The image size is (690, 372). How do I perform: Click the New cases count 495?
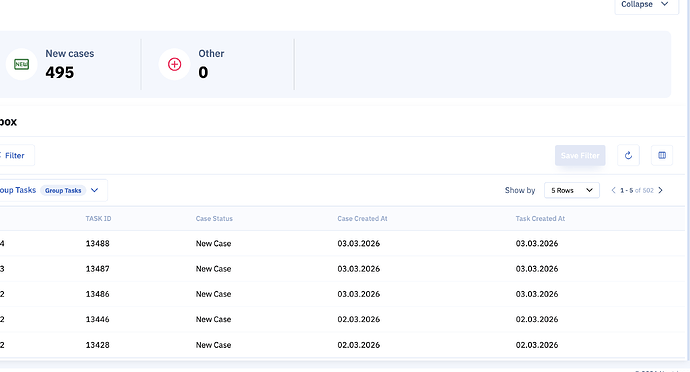point(60,72)
